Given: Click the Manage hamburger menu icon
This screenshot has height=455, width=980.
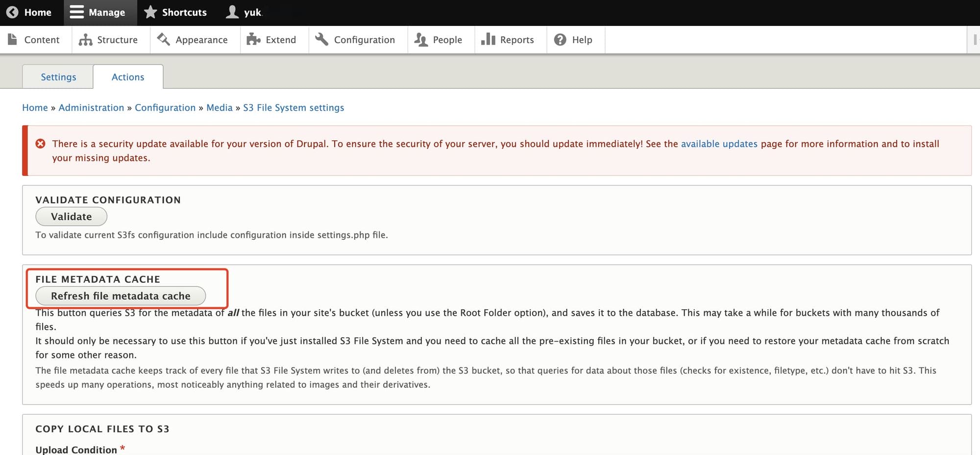Looking at the screenshot, I should 76,12.
